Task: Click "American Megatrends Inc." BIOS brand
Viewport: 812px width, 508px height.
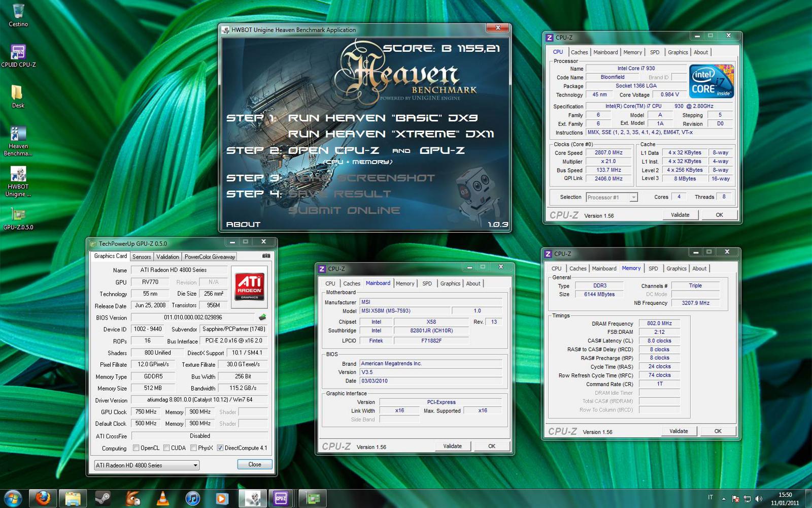Action: [431, 364]
